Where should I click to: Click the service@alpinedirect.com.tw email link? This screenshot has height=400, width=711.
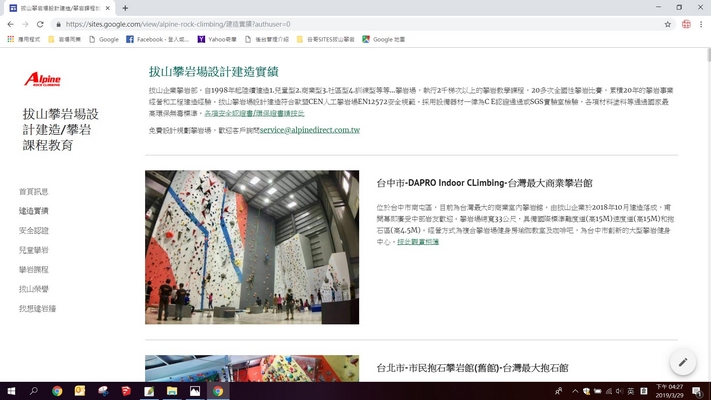310,130
